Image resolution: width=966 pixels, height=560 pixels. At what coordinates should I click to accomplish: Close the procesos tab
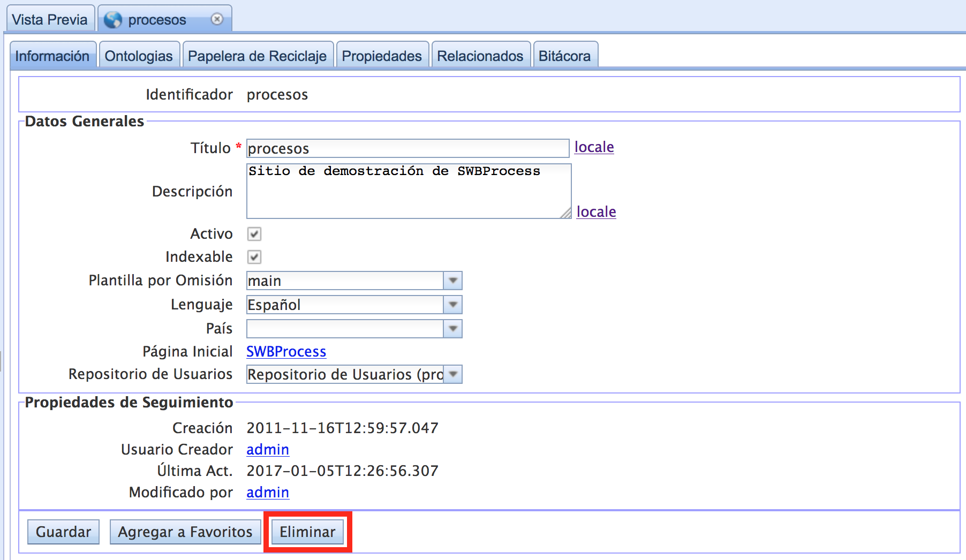[217, 19]
